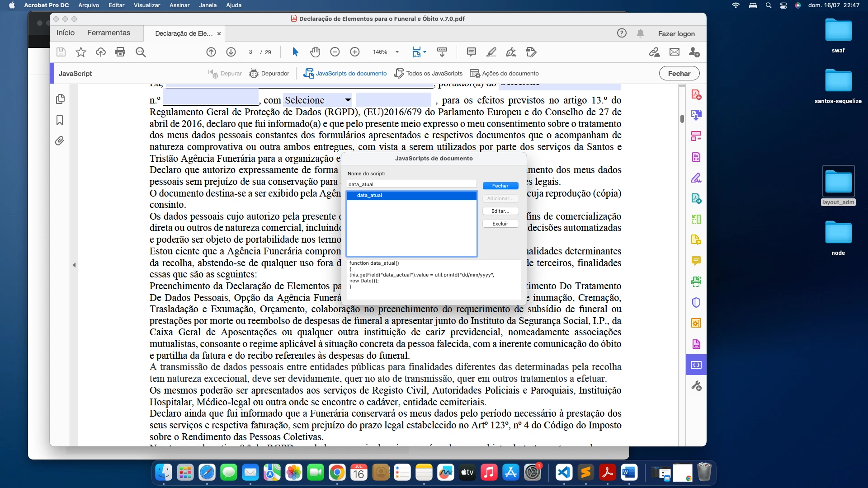This screenshot has width=868, height=488.
Task: Open fit page options dropdown arrow
Action: click(425, 52)
